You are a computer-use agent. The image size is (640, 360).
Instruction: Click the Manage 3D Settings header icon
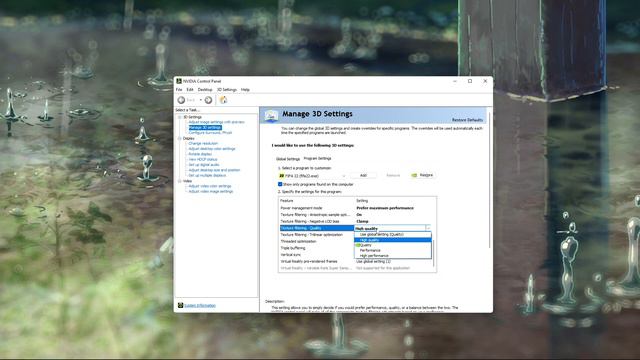click(271, 116)
